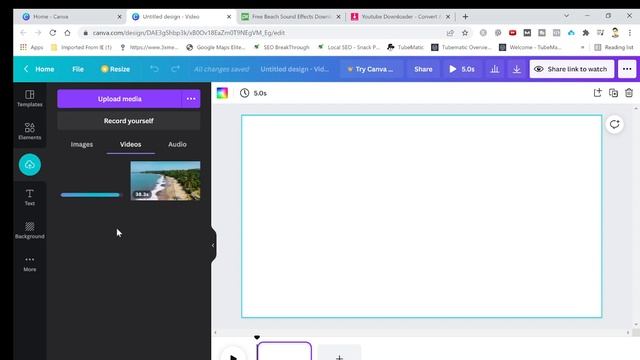Open the header three-dot menu
The image size is (640, 360).
pos(627,69)
